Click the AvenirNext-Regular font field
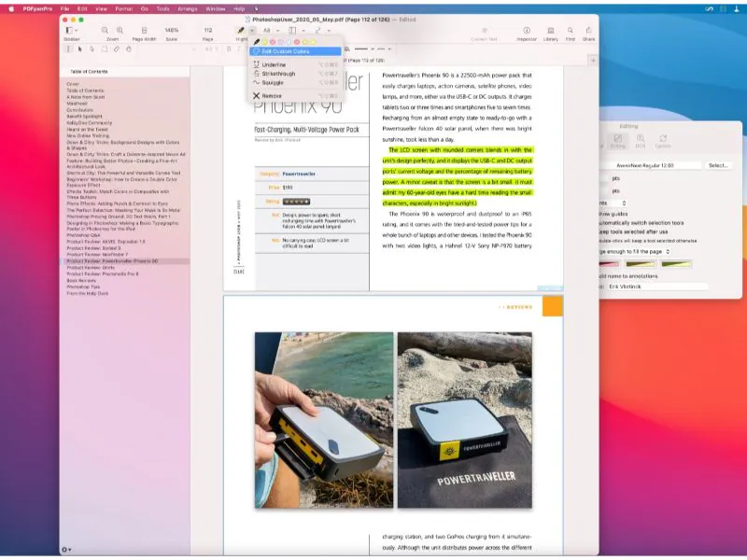The width and height of the screenshot is (747, 560). (651, 165)
